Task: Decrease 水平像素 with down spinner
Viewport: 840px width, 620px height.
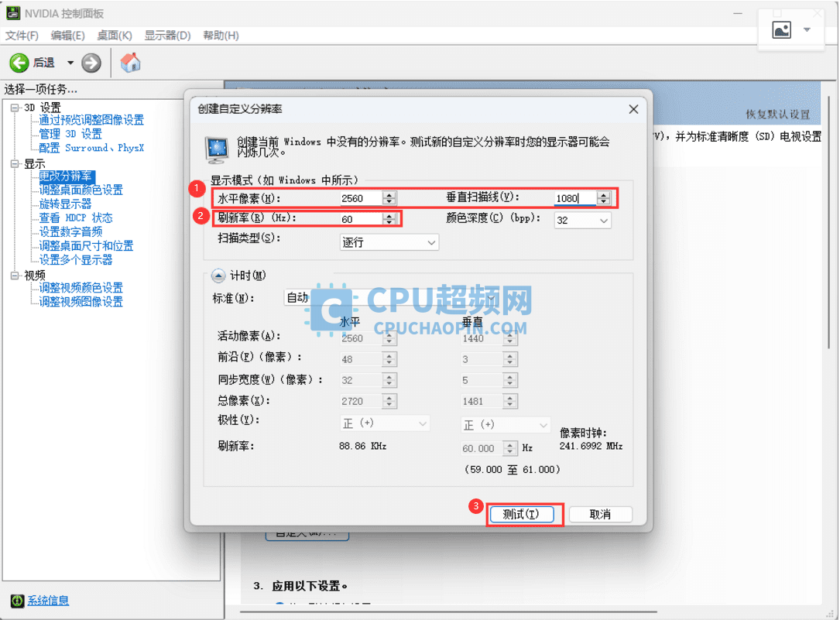Action: pyautogui.click(x=389, y=202)
